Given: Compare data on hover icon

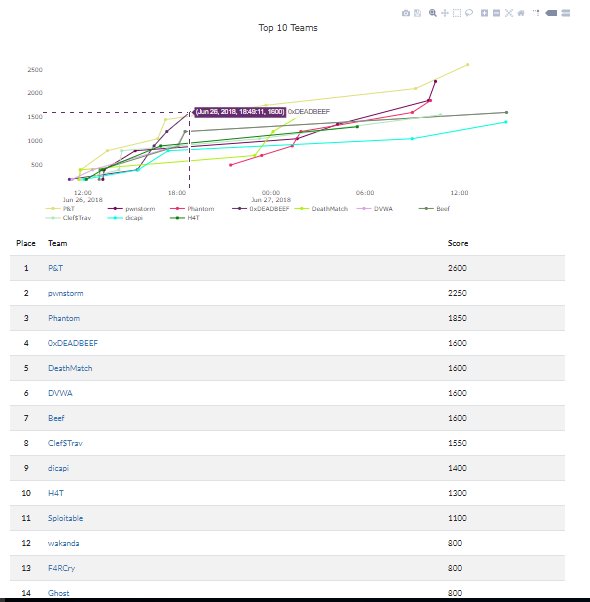Looking at the screenshot, I should [x=565, y=13].
